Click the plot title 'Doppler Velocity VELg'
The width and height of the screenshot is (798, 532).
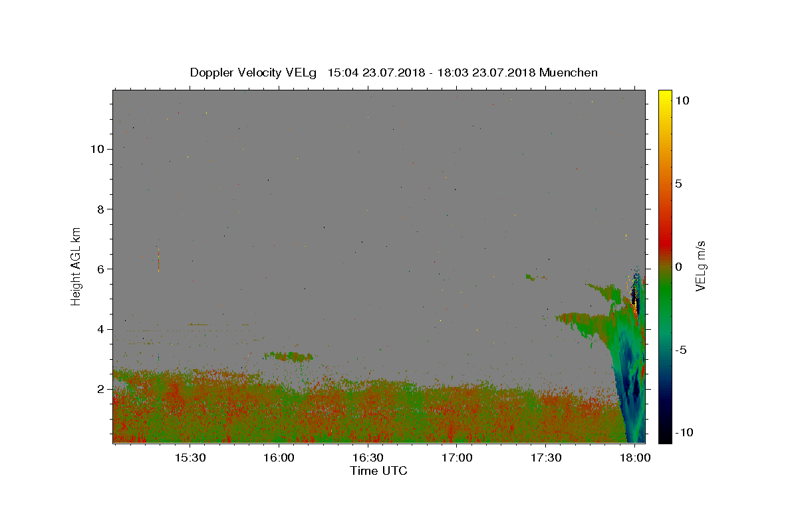click(x=255, y=72)
